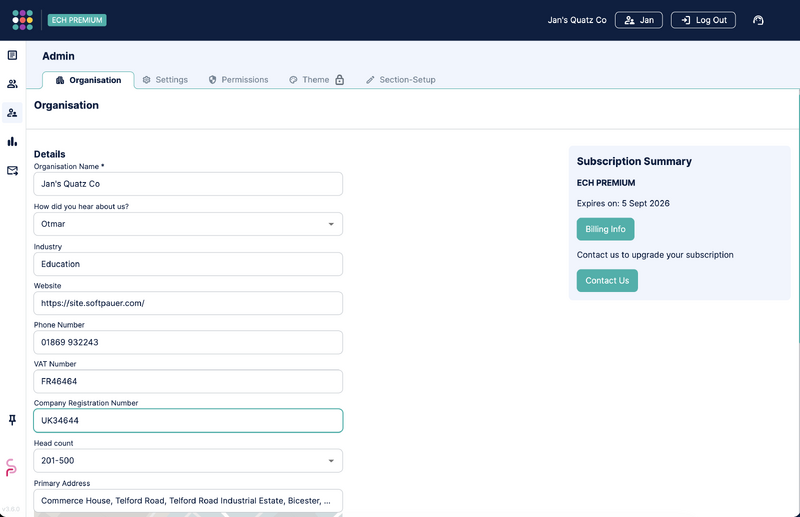Click 'Expires on: 5 Sept 2026' text

pyautogui.click(x=623, y=203)
